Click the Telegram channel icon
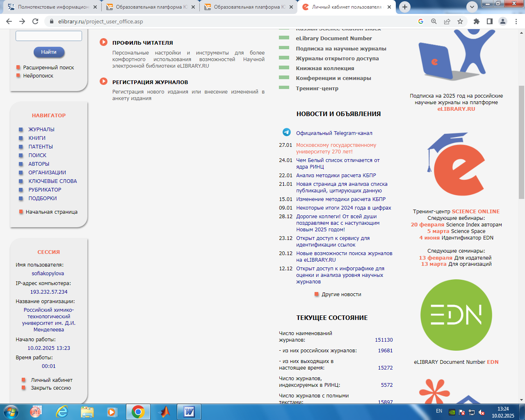This screenshot has width=525, height=420. click(286, 132)
